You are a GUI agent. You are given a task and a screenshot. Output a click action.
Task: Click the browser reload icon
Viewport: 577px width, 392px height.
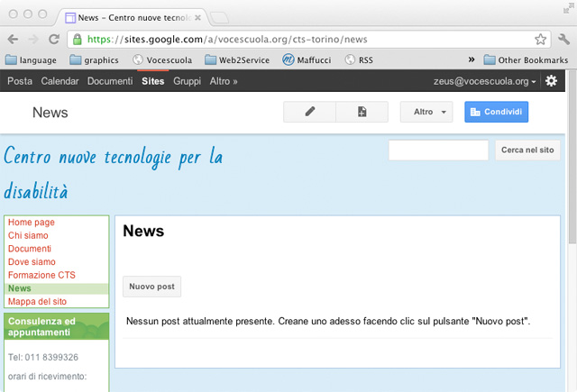click(x=54, y=40)
